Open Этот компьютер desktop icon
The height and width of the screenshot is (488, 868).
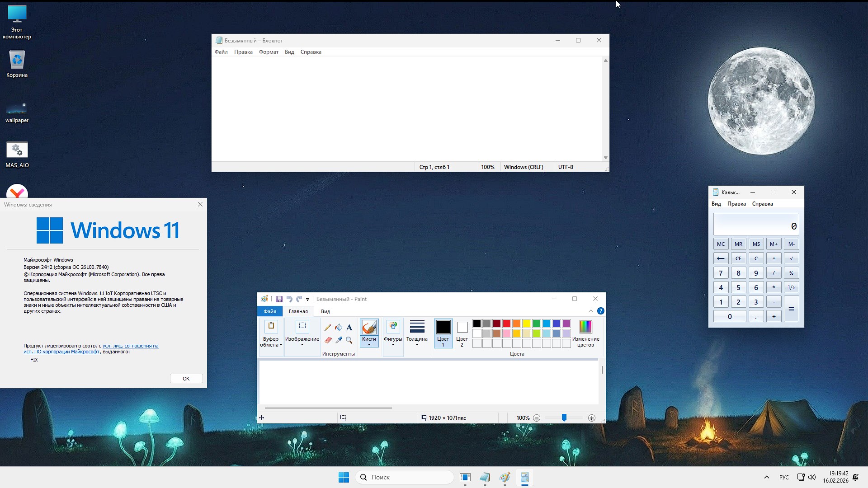(x=17, y=22)
